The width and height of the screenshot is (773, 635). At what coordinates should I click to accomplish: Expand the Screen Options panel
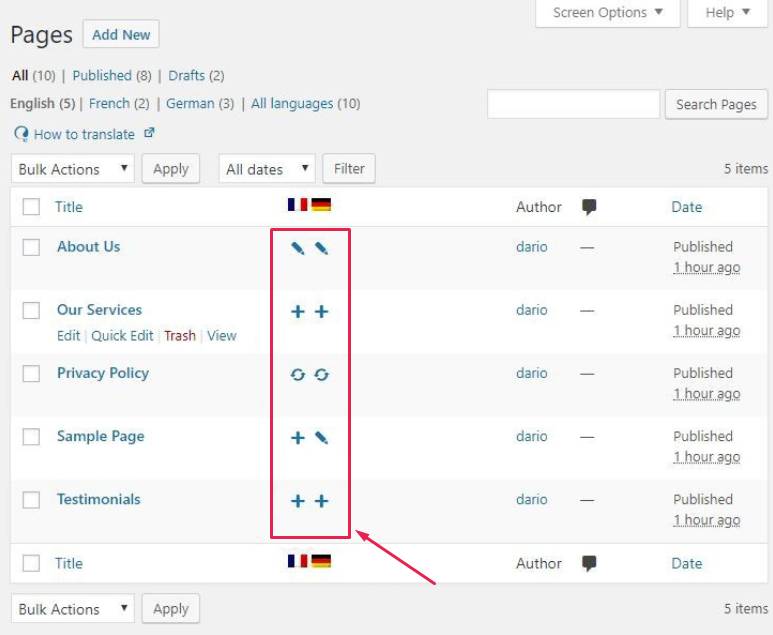pos(608,13)
